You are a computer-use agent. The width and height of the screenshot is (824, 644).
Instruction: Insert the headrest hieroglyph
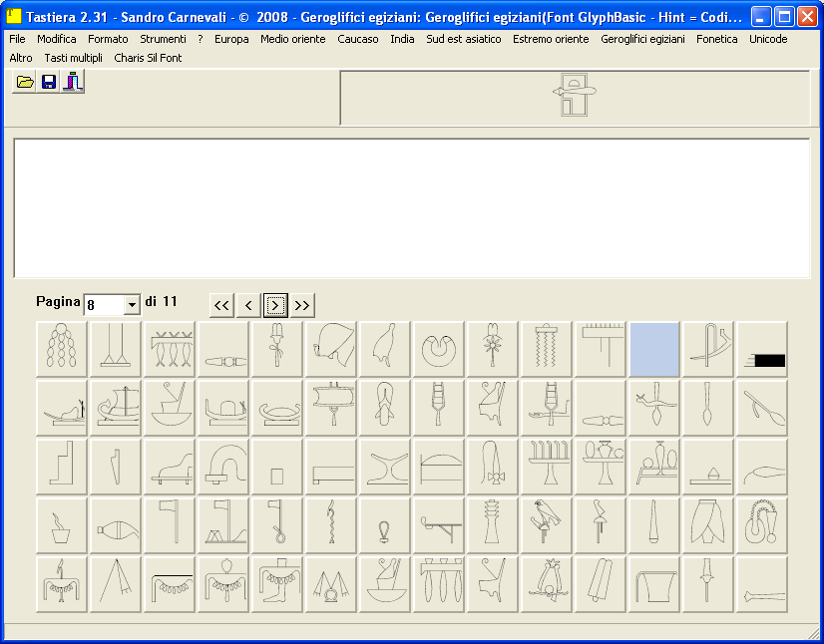click(385, 467)
